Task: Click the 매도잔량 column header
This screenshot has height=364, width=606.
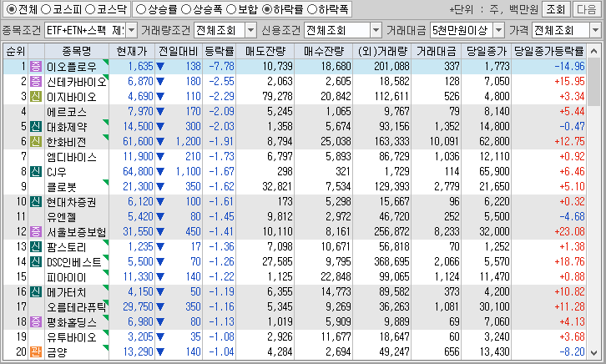Action: (265, 51)
